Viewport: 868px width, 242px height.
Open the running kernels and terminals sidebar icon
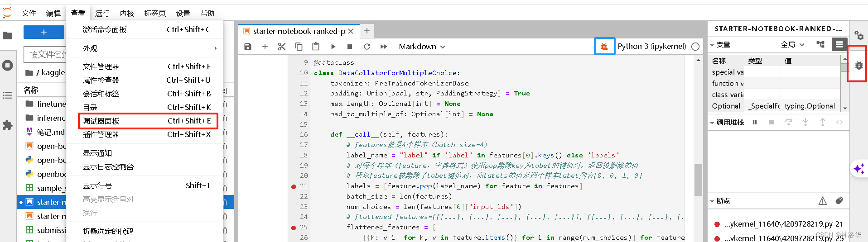7,66
